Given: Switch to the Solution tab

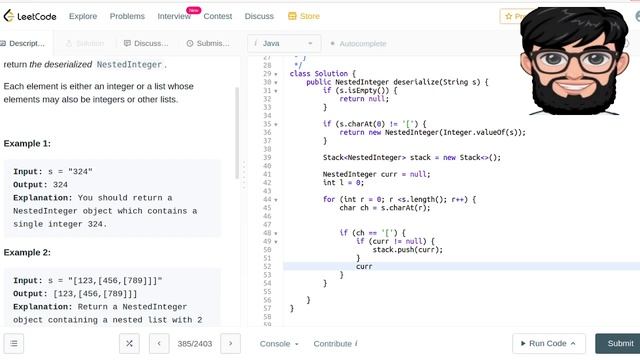Looking at the screenshot, I should click(x=85, y=43).
